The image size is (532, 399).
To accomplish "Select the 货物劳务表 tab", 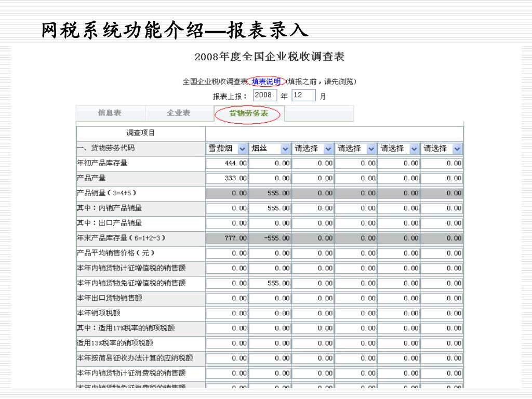I will click(249, 113).
